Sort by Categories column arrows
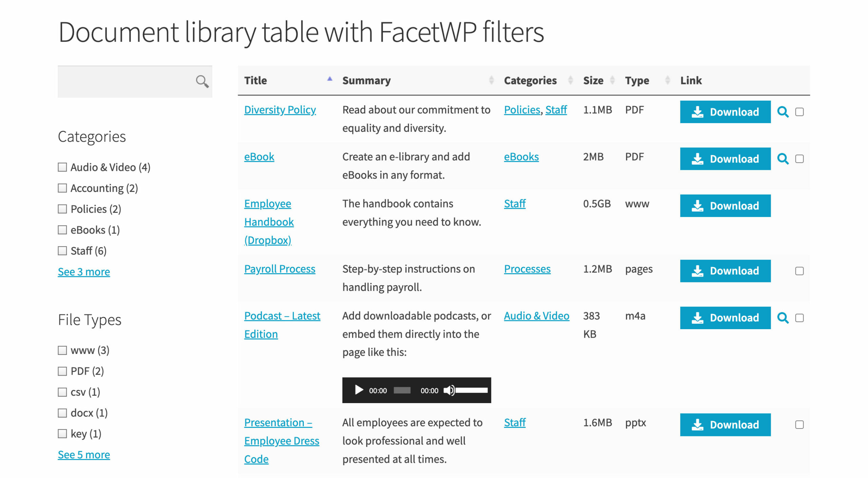 tap(570, 80)
